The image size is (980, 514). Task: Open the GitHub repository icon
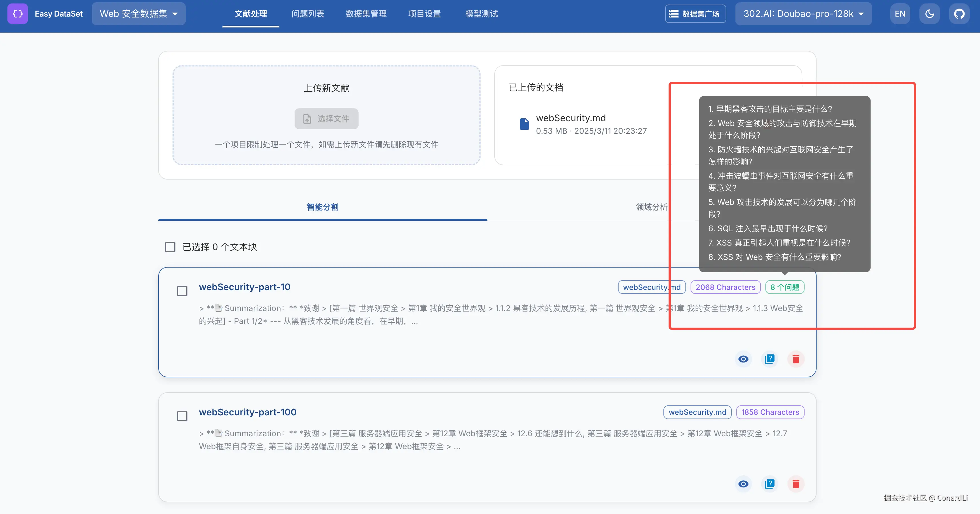click(x=959, y=14)
